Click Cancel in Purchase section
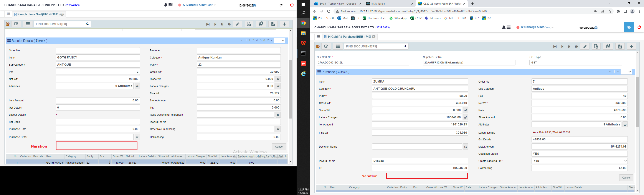The height and width of the screenshot is (195, 644). (x=626, y=177)
